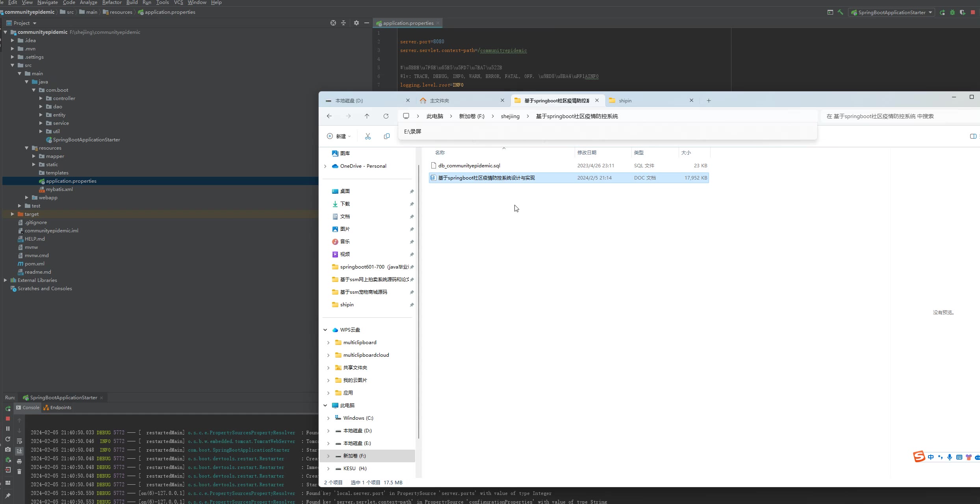Open 下载 in the Explorer quick access
The width and height of the screenshot is (980, 504).
345,204
